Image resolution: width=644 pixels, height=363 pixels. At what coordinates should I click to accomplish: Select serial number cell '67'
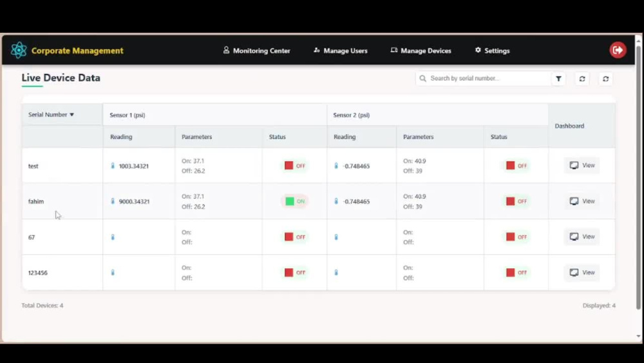click(62, 237)
